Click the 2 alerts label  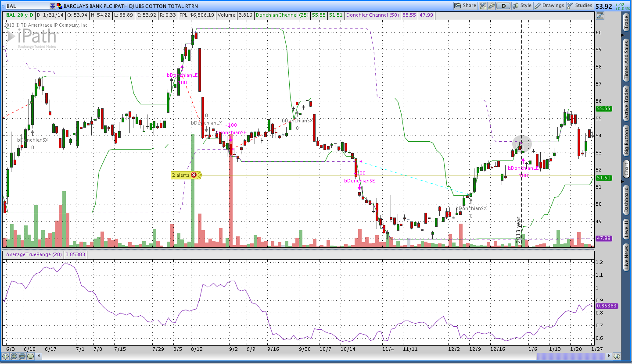[181, 175]
